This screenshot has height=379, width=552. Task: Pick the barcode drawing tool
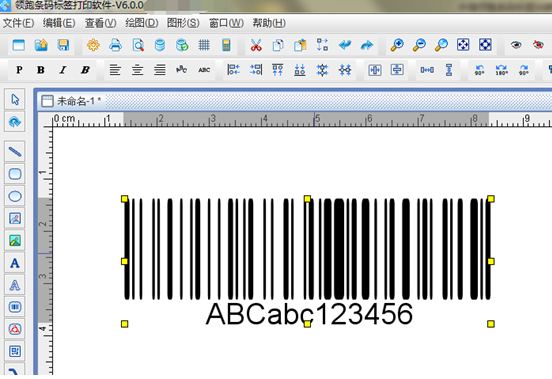pos(15,307)
